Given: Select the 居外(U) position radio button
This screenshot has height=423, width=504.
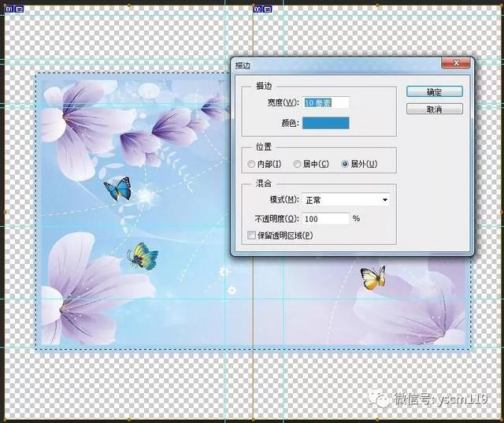Looking at the screenshot, I should point(345,164).
